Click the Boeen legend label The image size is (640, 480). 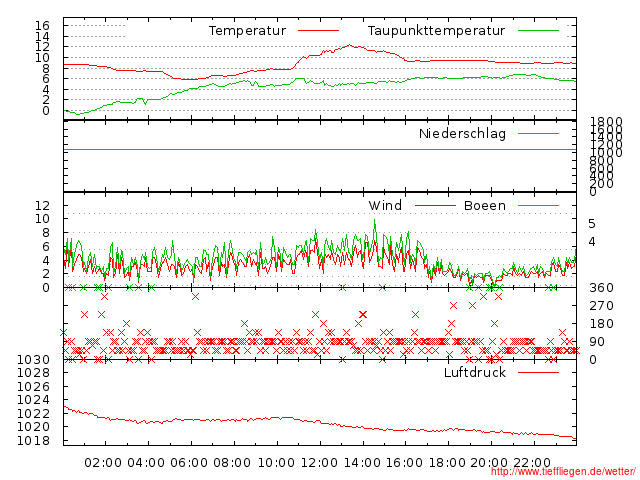(485, 205)
